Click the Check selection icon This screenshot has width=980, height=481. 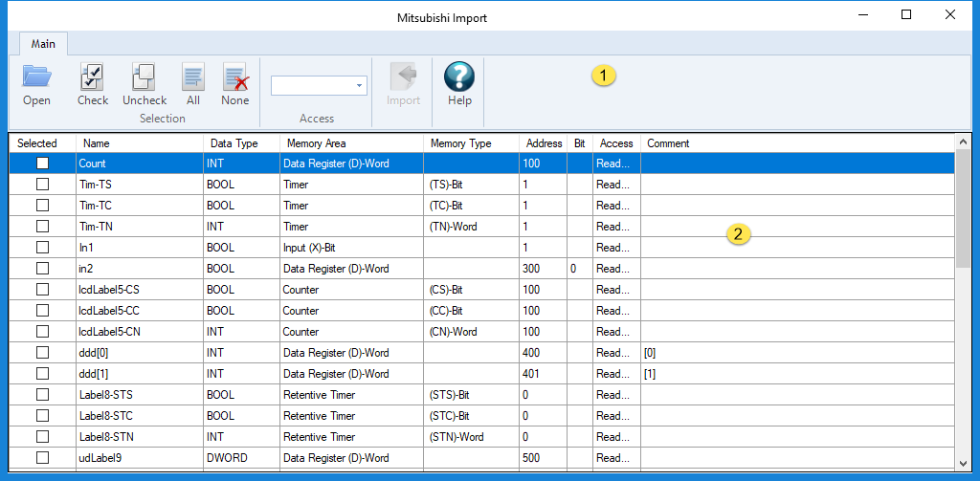(93, 77)
